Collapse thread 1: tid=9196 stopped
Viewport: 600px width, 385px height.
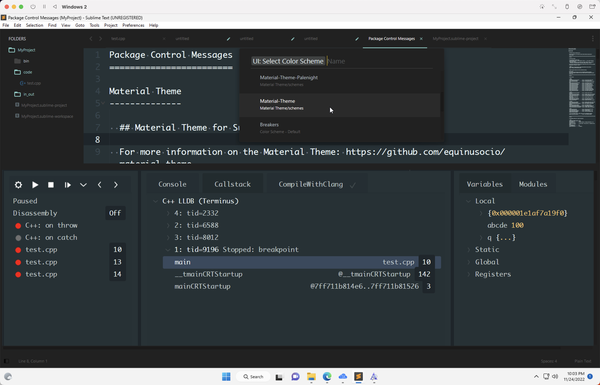click(x=168, y=250)
